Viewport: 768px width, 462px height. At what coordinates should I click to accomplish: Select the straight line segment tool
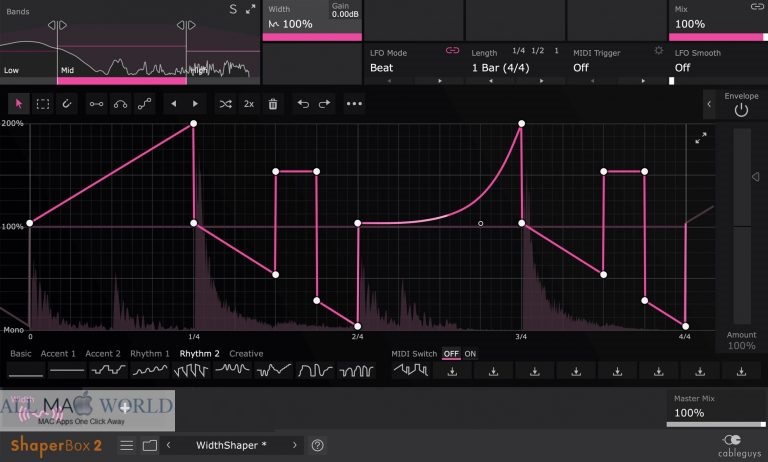(96, 104)
